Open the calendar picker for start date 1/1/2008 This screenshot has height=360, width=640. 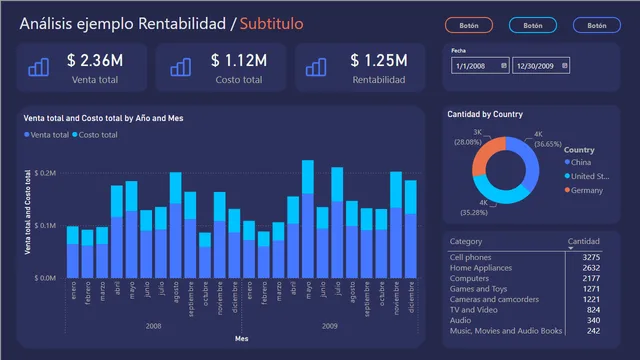(504, 65)
